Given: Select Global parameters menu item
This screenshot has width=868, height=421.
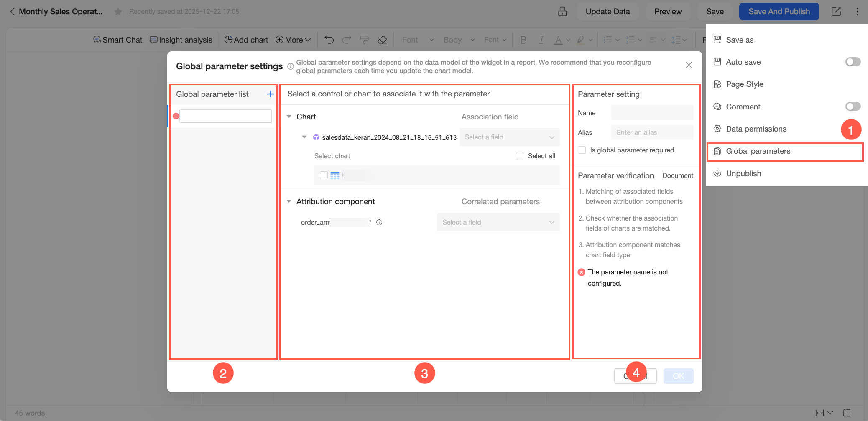Looking at the screenshot, I should pos(784,151).
